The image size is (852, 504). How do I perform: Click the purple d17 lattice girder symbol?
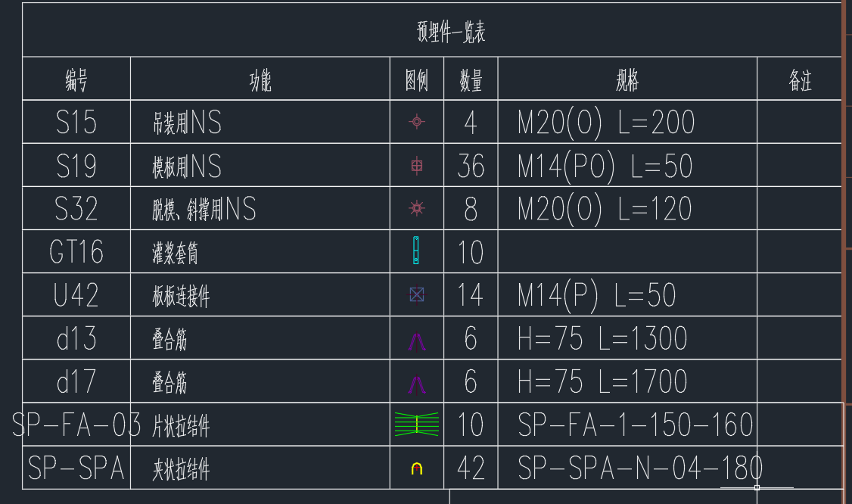pyautogui.click(x=417, y=384)
